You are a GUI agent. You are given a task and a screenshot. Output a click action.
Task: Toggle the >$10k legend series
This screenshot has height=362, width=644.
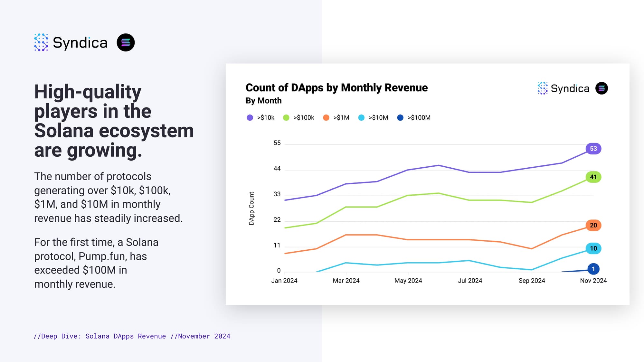(x=261, y=118)
